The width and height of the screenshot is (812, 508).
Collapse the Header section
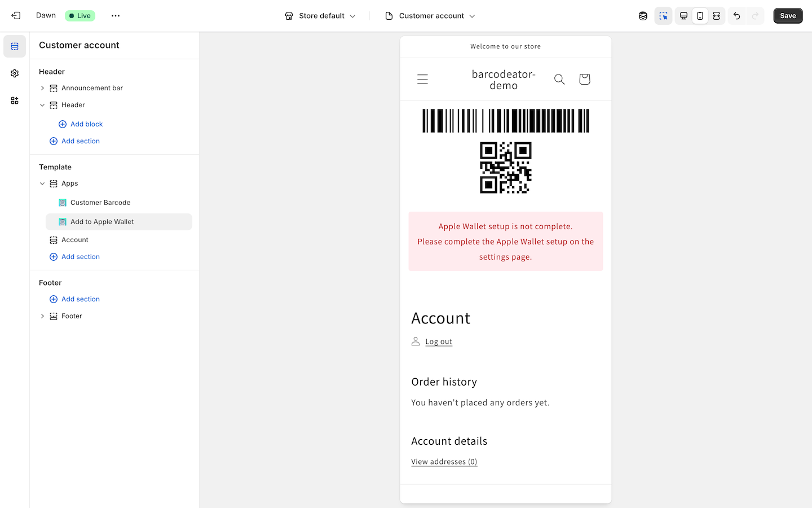(x=42, y=105)
